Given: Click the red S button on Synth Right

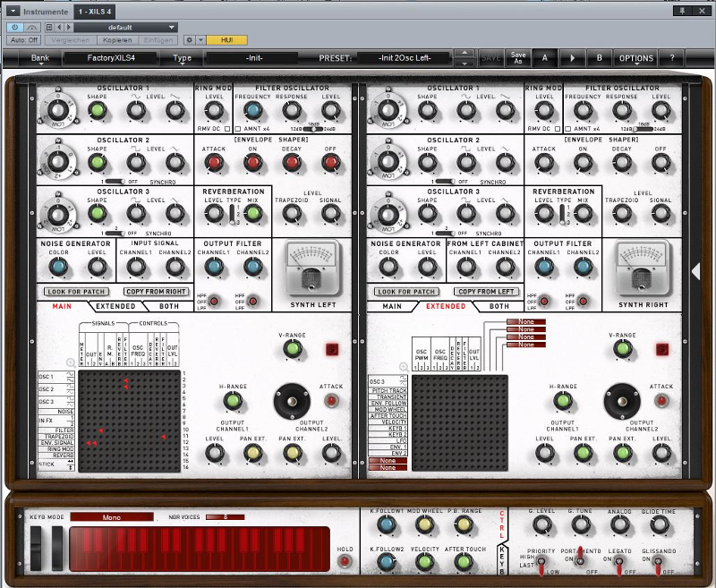Looking at the screenshot, I should tap(662, 350).
